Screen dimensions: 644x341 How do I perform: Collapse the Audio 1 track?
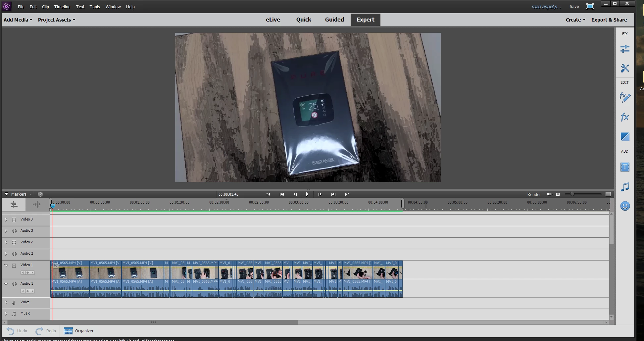pos(6,284)
